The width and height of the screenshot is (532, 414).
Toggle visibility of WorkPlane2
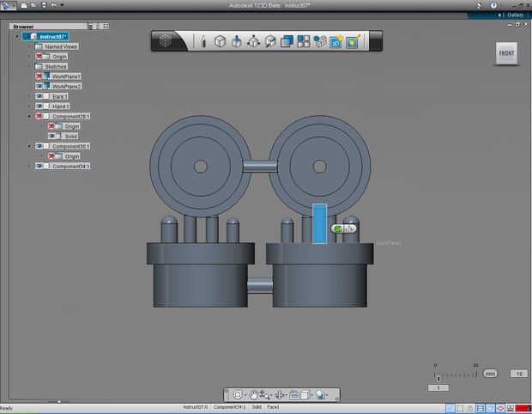pyautogui.click(x=39, y=87)
